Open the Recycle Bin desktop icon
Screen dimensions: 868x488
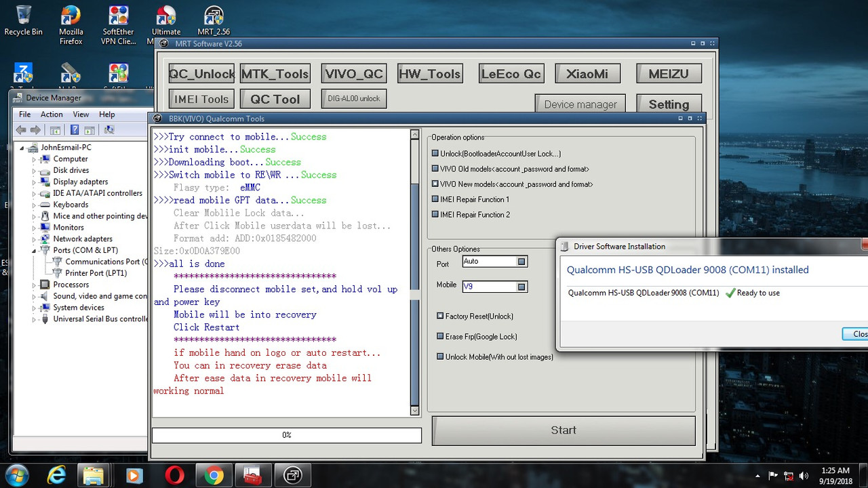23,20
